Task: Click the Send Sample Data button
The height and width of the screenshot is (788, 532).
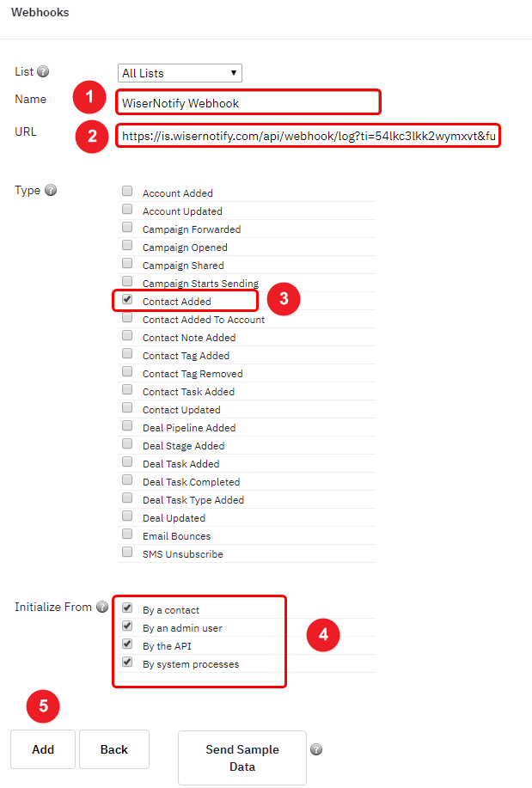Action: [x=242, y=758]
